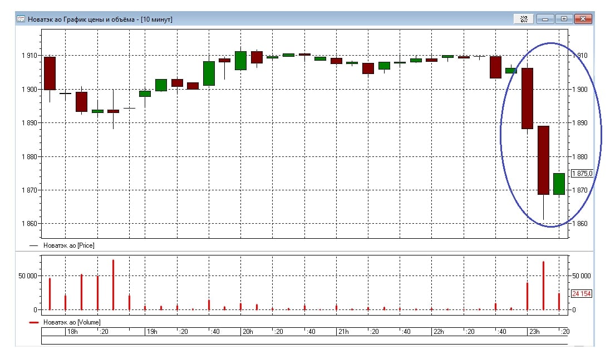Maximize the Новатэк chart window

point(564,19)
